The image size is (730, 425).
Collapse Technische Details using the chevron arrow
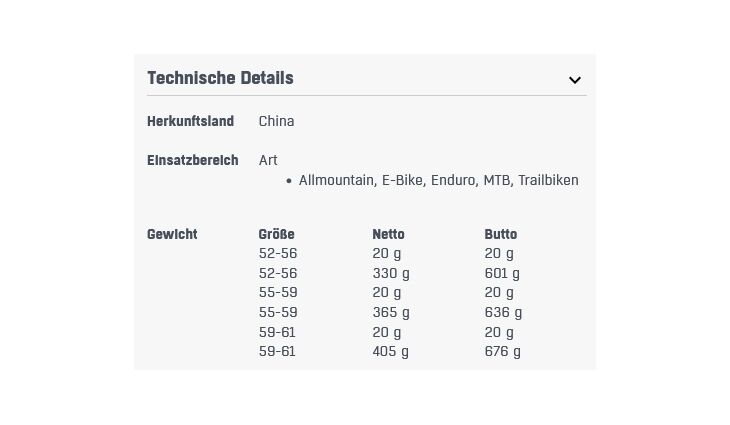tap(575, 80)
